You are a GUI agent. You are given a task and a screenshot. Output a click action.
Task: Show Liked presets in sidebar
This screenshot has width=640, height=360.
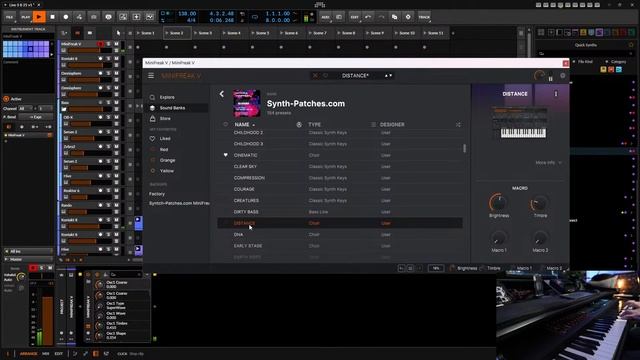tap(165, 139)
